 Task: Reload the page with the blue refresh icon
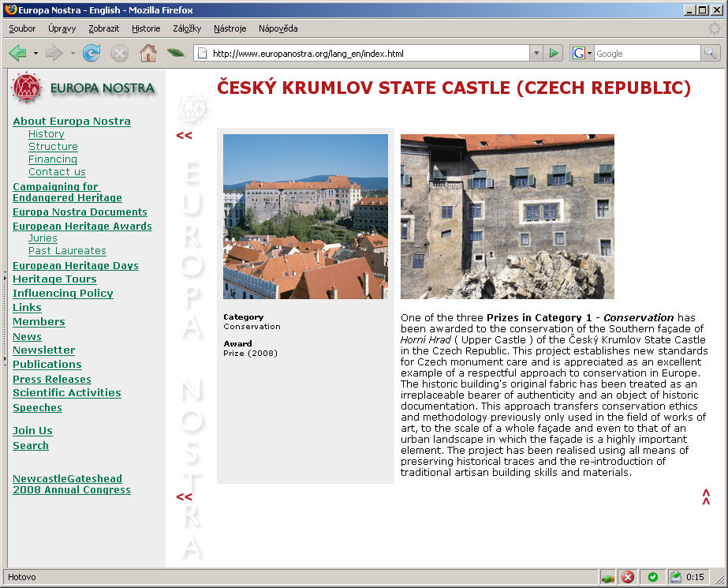(x=91, y=53)
